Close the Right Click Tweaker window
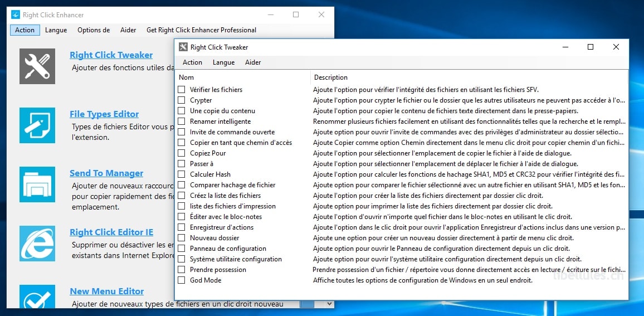The height and width of the screenshot is (316, 644). pos(616,47)
